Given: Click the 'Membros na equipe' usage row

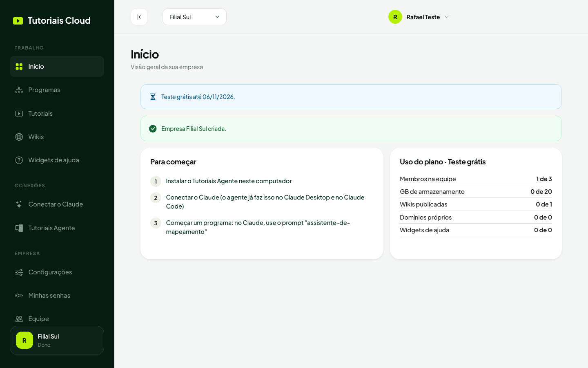Looking at the screenshot, I should coord(476,179).
